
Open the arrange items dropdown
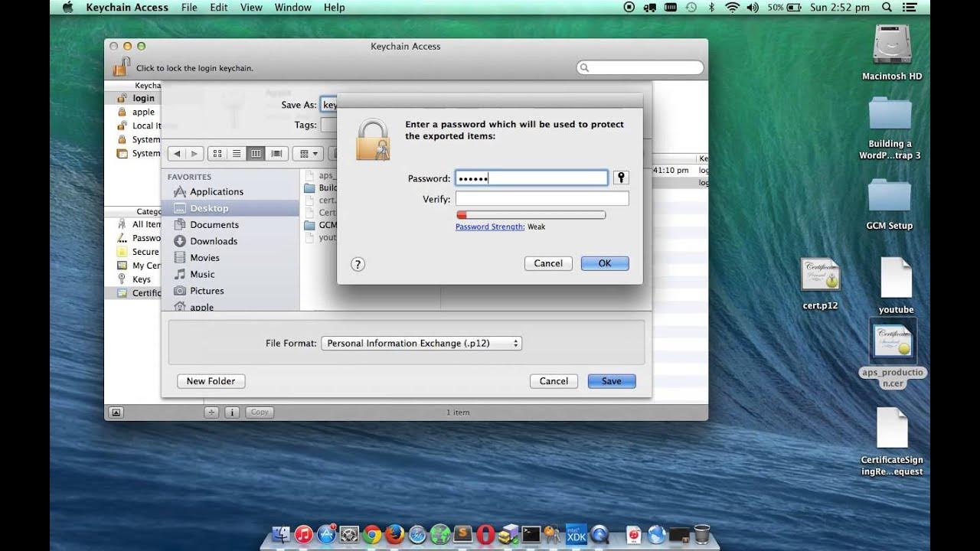[x=309, y=154]
